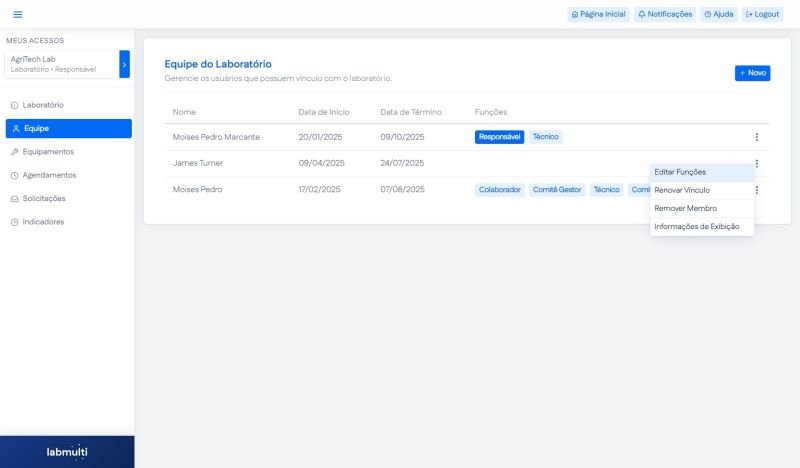The image size is (800, 468).
Task: Click Remover Membro menu option
Action: (685, 208)
